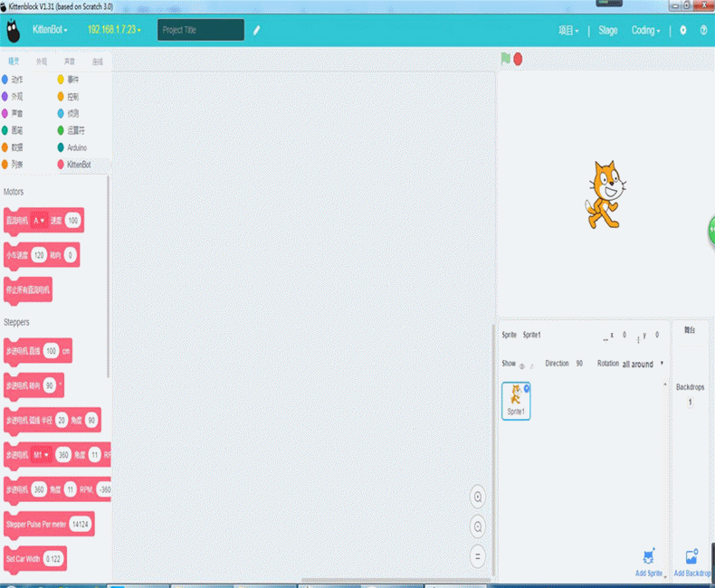Select the light blue 侦测 sensing category
Screen dimensions: 715x588
69,113
